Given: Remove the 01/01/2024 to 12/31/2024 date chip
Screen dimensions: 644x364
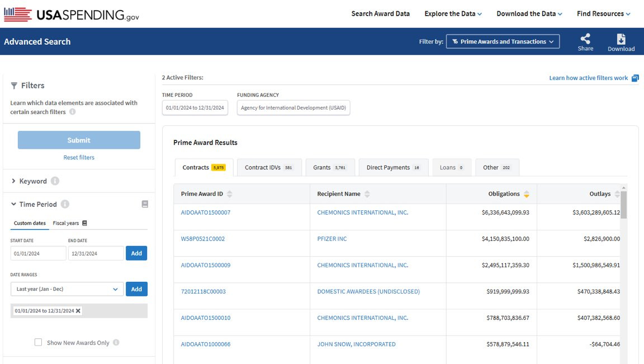Looking at the screenshot, I should 78,311.
